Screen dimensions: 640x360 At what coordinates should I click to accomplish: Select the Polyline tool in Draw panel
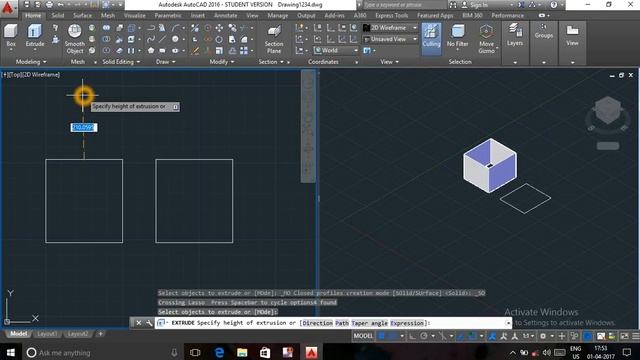point(151,28)
